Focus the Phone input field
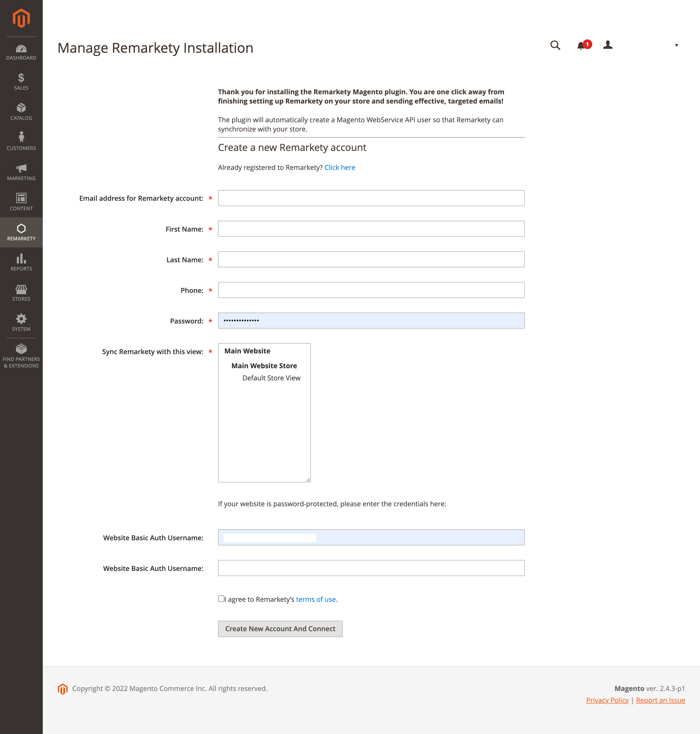The image size is (700, 734). pyautogui.click(x=371, y=290)
